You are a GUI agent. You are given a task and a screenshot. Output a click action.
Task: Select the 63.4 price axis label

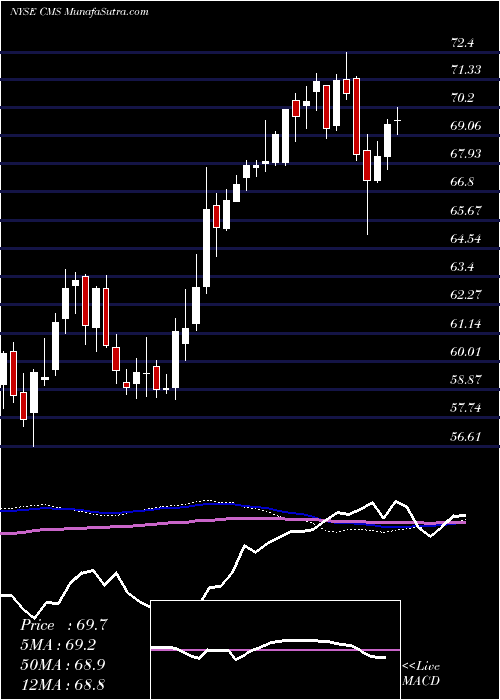(x=463, y=267)
